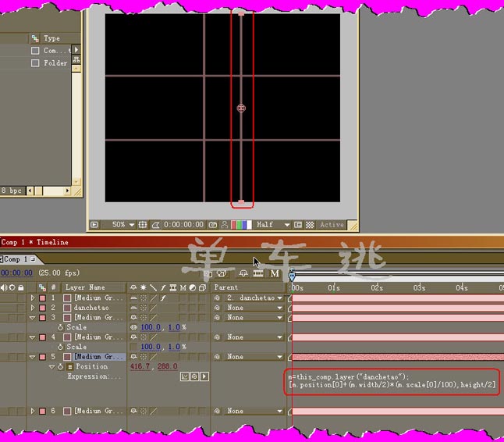Toggle expression enable equals icon on Position

pyautogui.click(x=69, y=367)
